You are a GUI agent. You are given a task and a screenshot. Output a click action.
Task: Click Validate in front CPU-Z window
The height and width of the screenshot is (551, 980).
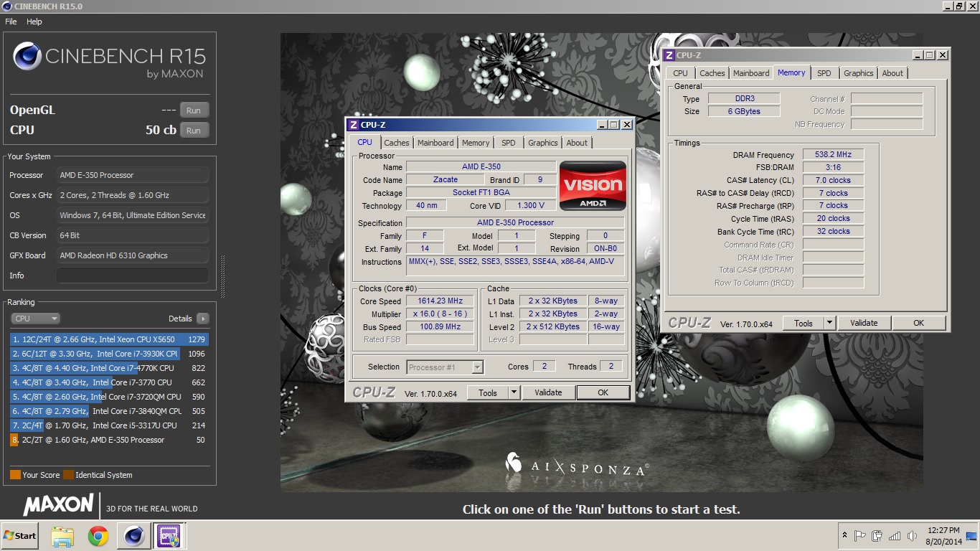(548, 392)
